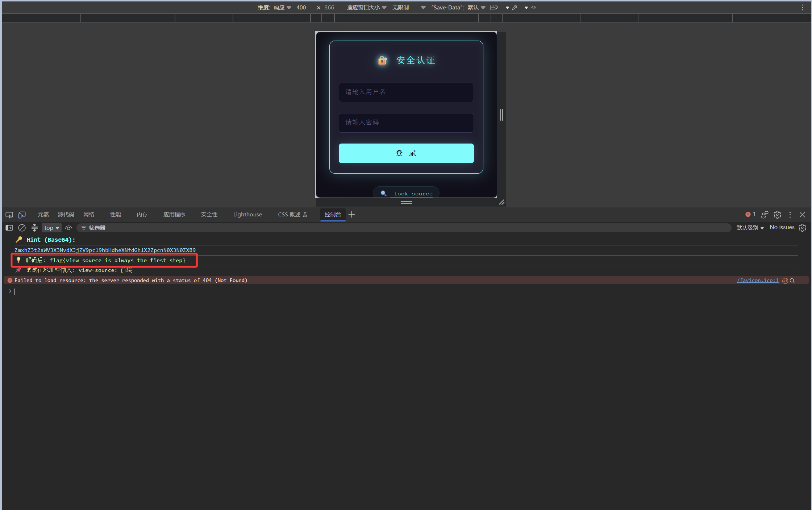Click the 请输入密码 password field
The height and width of the screenshot is (510, 812).
click(x=406, y=123)
